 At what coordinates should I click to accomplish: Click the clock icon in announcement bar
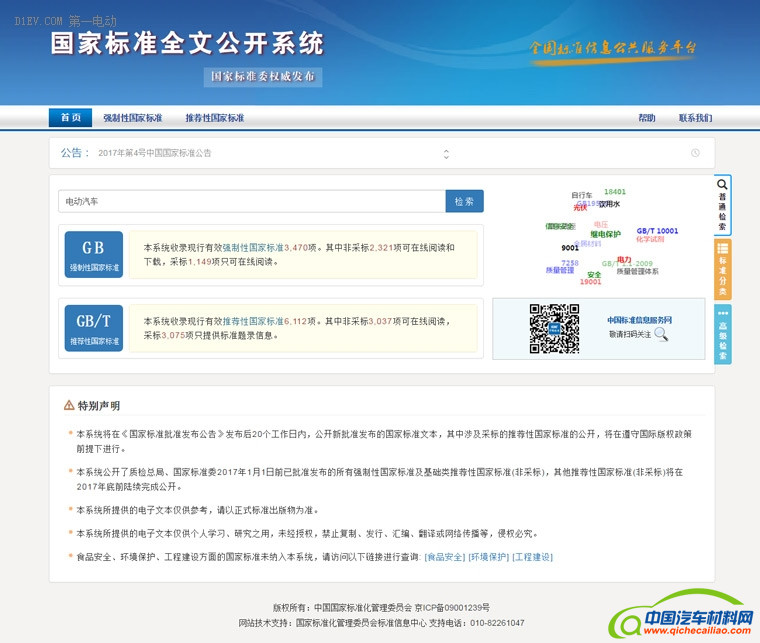coord(695,153)
